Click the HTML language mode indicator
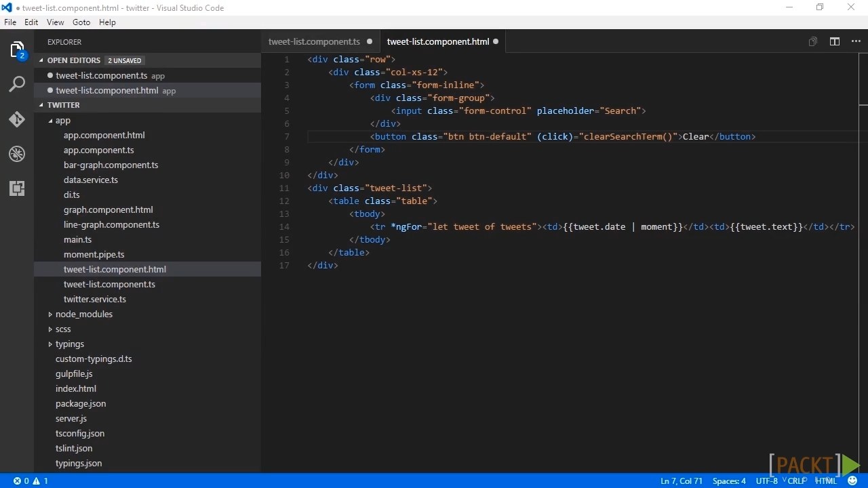This screenshot has width=868, height=488. [x=826, y=481]
